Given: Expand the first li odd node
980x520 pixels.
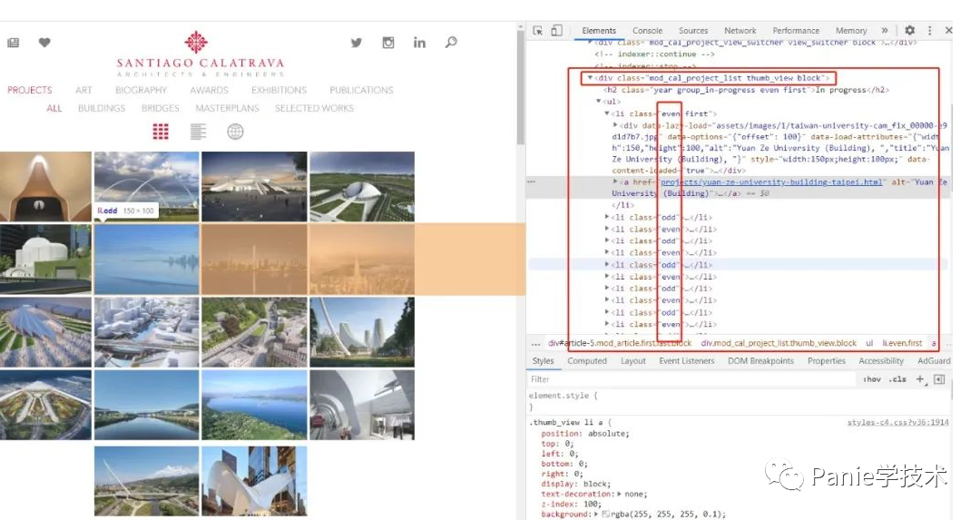Looking at the screenshot, I should click(x=606, y=217).
